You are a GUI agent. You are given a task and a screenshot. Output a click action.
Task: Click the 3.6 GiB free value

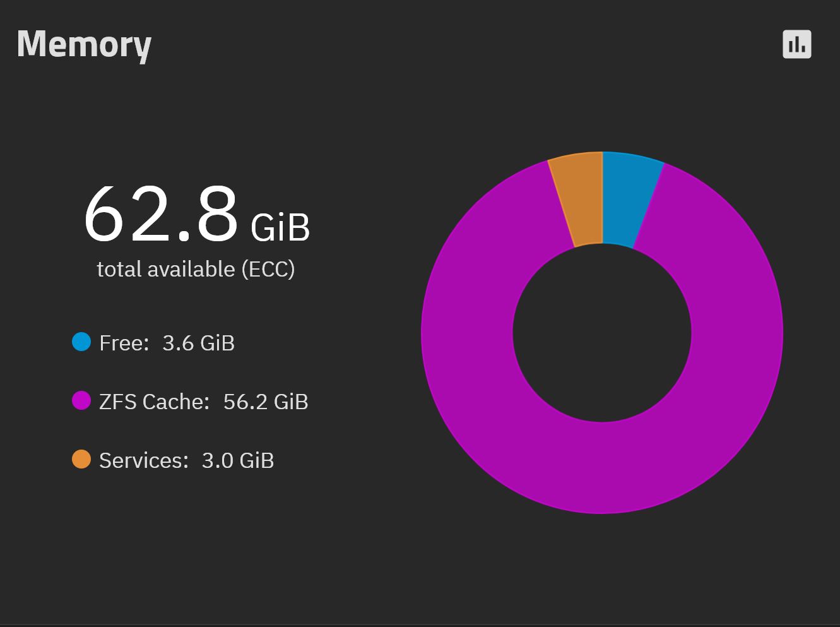(198, 343)
